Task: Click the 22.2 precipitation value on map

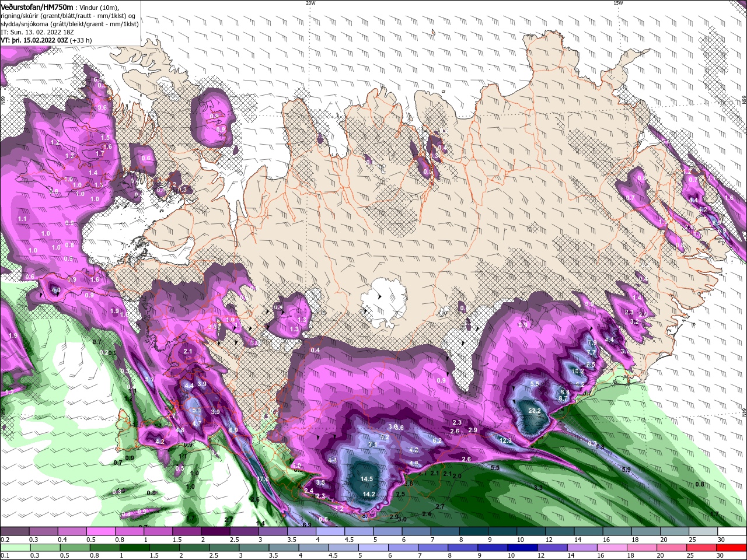Action: pyautogui.click(x=535, y=411)
